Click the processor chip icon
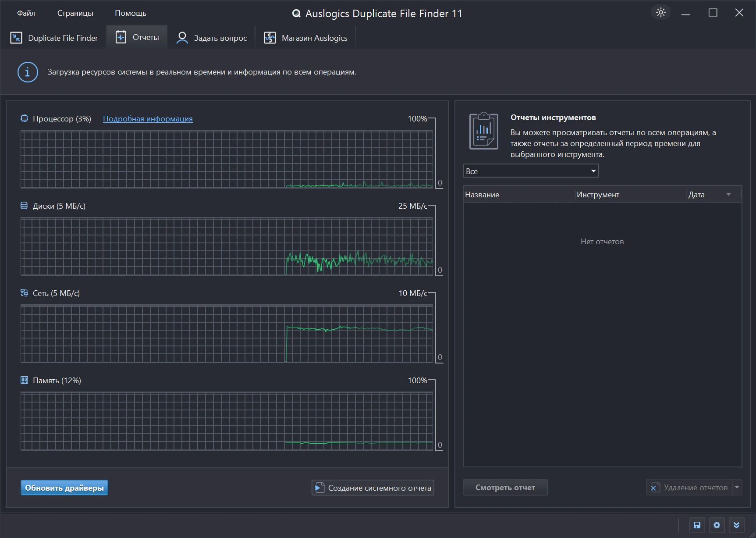This screenshot has width=756, height=538. coord(25,118)
